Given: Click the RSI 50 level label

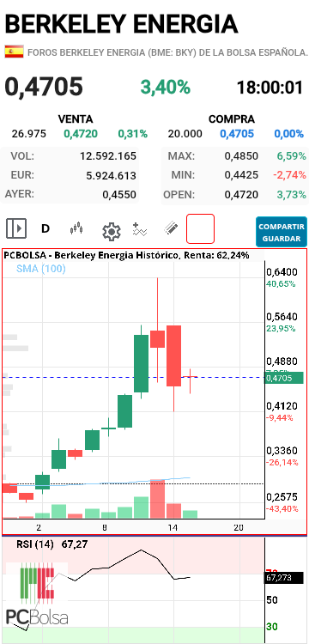Looking at the screenshot, I should (x=272, y=600).
